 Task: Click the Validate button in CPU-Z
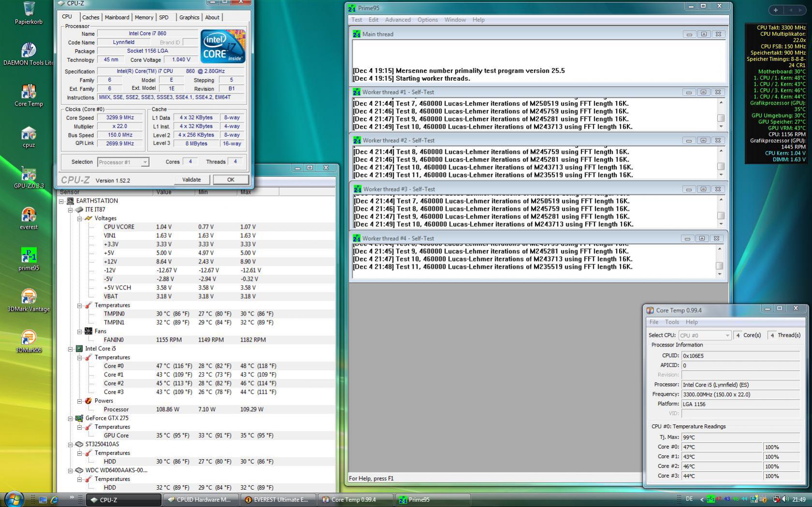click(192, 180)
